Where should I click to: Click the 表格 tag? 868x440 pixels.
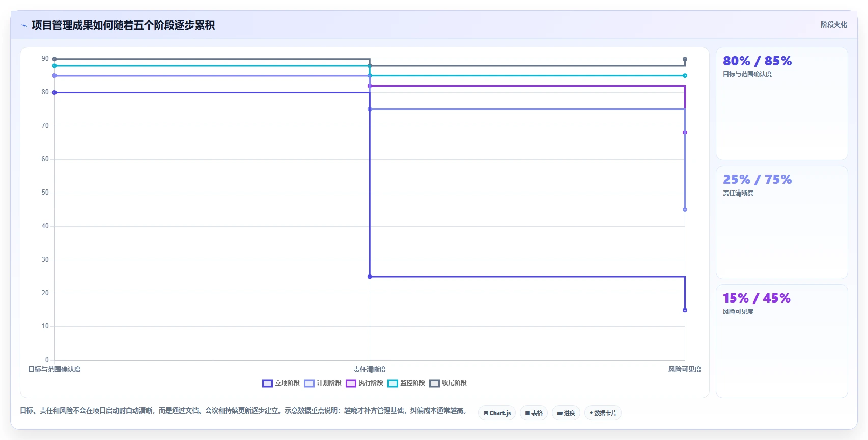coord(534,413)
